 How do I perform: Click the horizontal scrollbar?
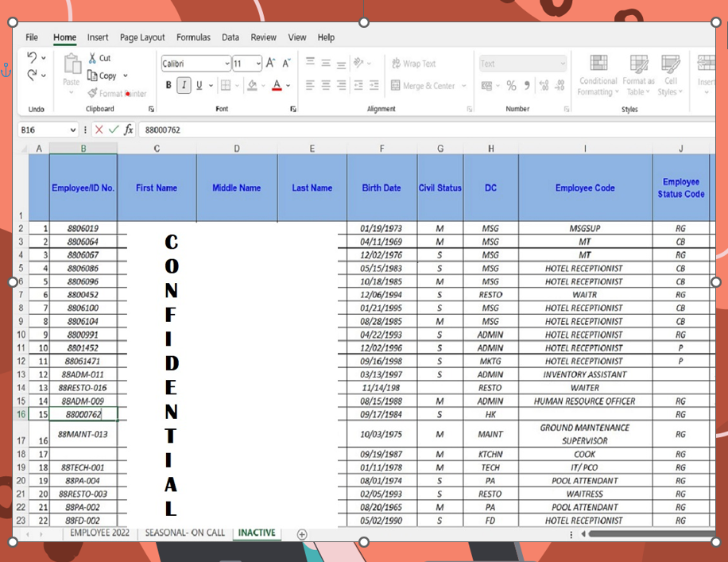(652, 534)
